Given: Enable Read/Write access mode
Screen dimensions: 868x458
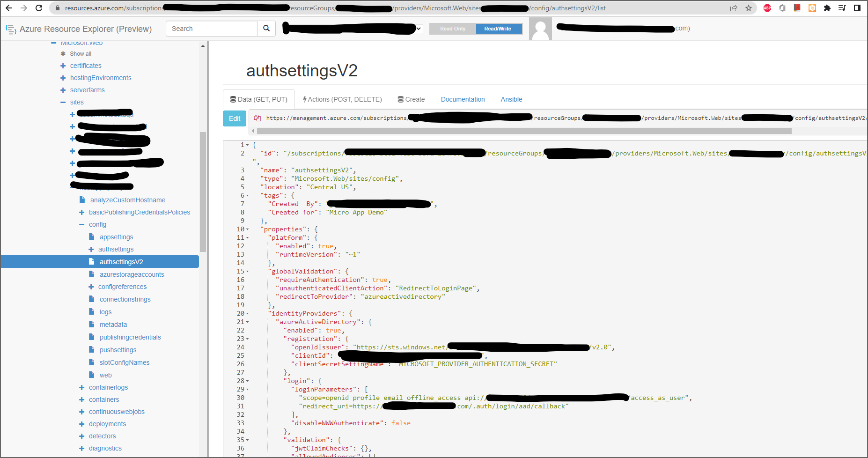Looking at the screenshot, I should point(499,29).
